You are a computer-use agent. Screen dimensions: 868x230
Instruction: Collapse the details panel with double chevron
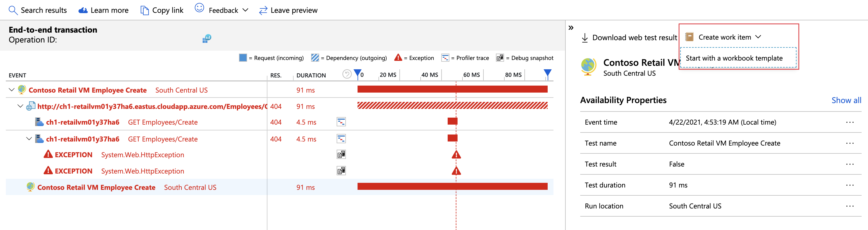571,28
